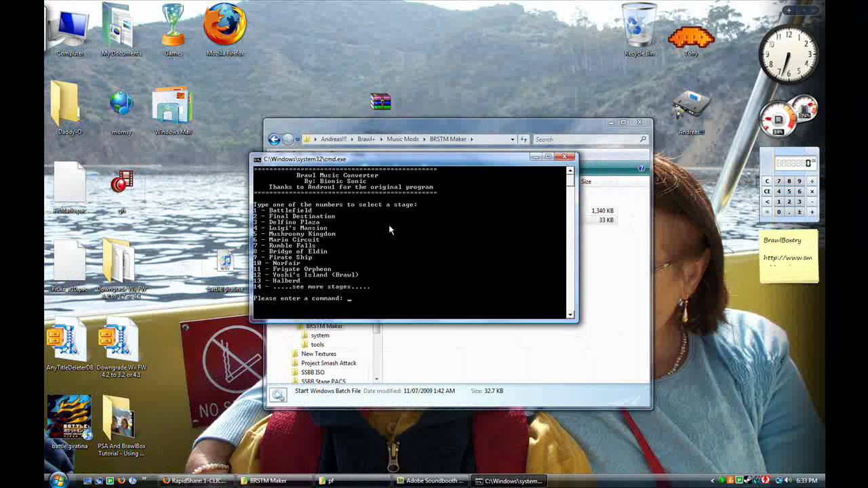The image size is (868, 488).
Task: Open the Recycle Bin
Action: click(639, 30)
